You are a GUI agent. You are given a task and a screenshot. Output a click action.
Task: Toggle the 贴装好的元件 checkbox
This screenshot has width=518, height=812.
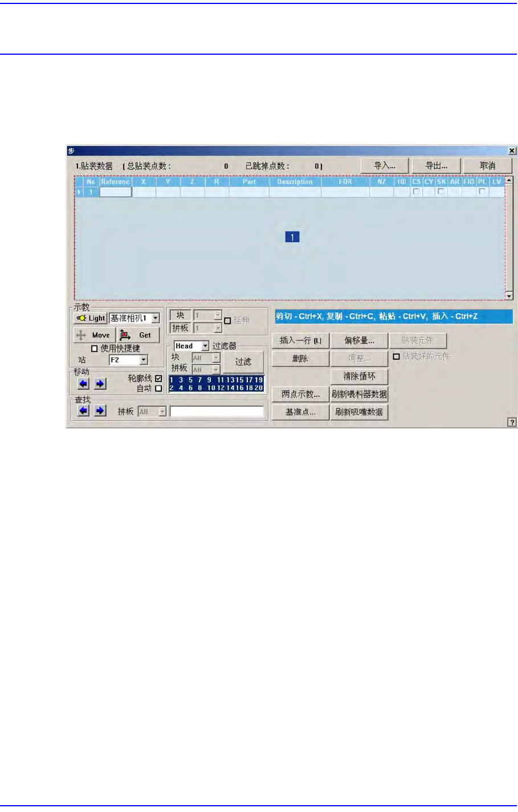[396, 356]
